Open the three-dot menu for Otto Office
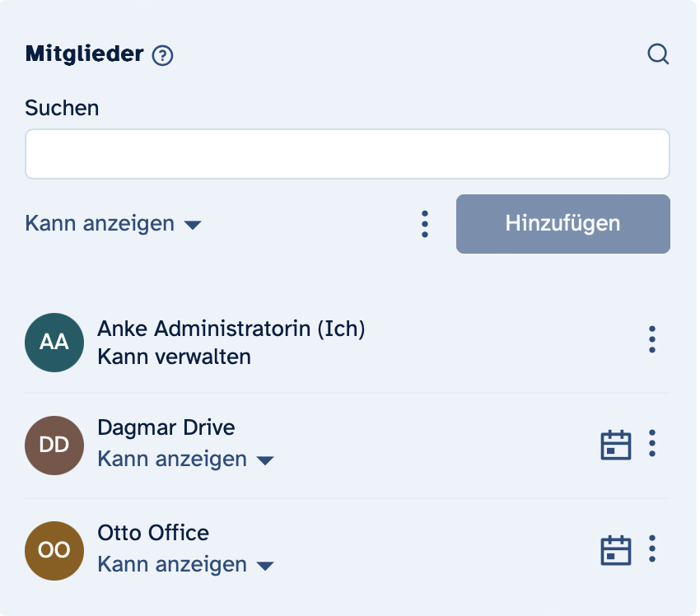Screen dimensions: 700x616 652,548
